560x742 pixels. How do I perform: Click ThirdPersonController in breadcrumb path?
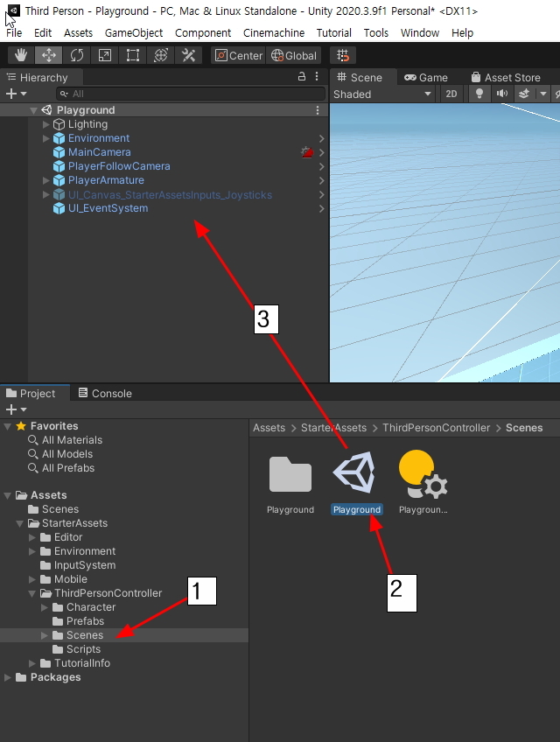coord(436,428)
